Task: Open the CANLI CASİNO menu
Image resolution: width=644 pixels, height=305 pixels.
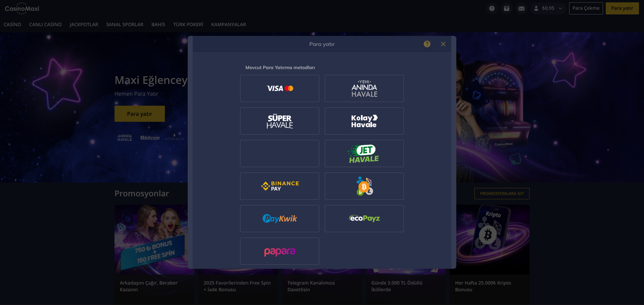Action: coord(45,24)
